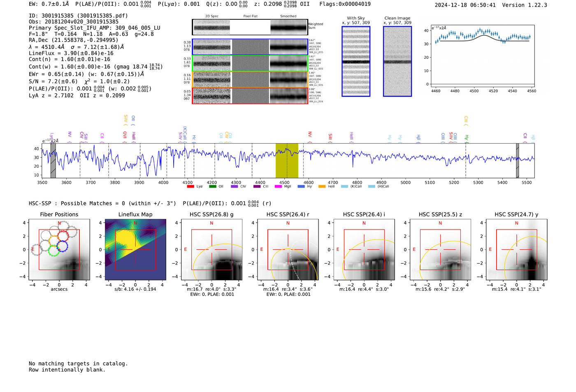This screenshot has height=392, width=576.
Task: Select the red-bordered 2D spectrum fiber row
Action: click(250, 95)
